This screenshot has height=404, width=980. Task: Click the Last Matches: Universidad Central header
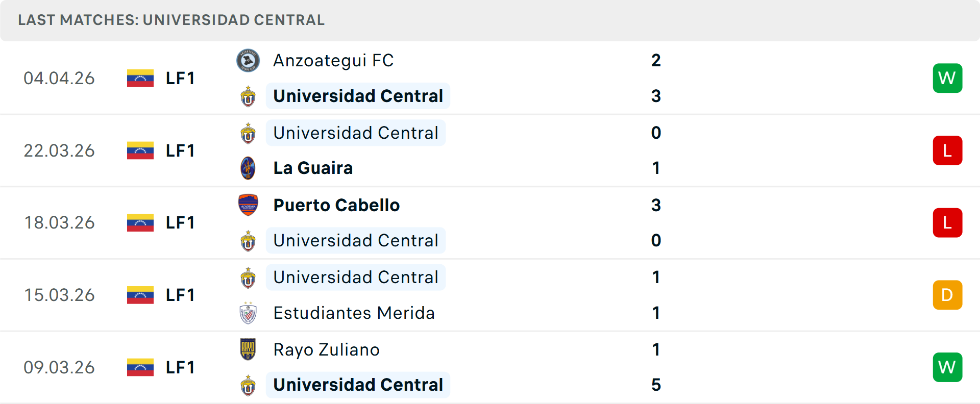tap(171, 20)
